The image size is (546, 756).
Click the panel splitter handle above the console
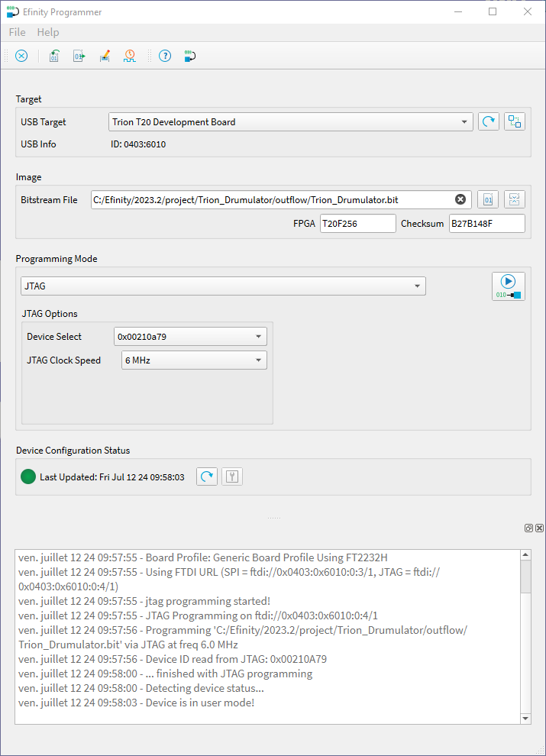pyautogui.click(x=273, y=518)
